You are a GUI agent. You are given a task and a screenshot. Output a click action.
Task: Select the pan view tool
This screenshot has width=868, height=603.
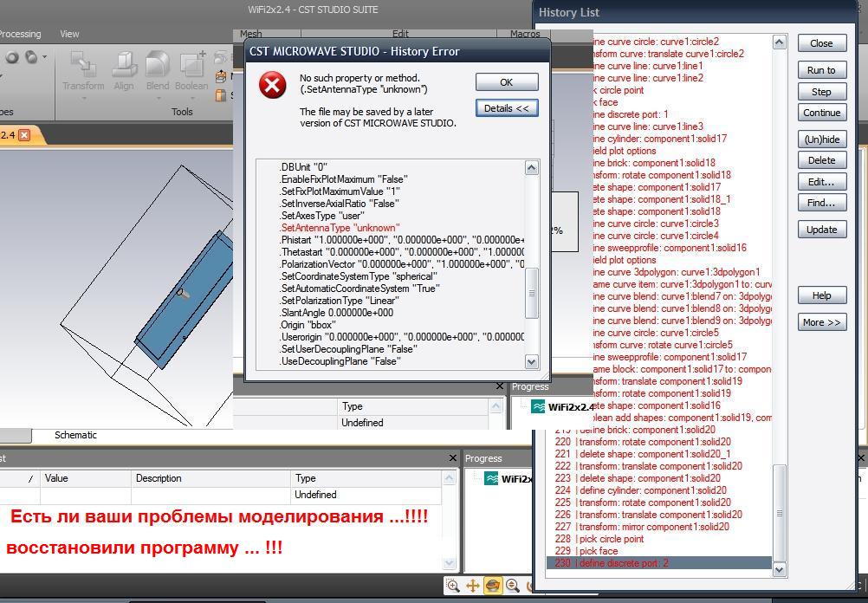pyautogui.click(x=473, y=586)
